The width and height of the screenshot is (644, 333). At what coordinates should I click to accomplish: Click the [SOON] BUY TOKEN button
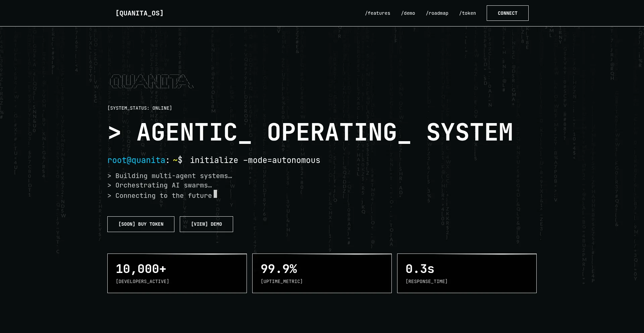(x=141, y=224)
